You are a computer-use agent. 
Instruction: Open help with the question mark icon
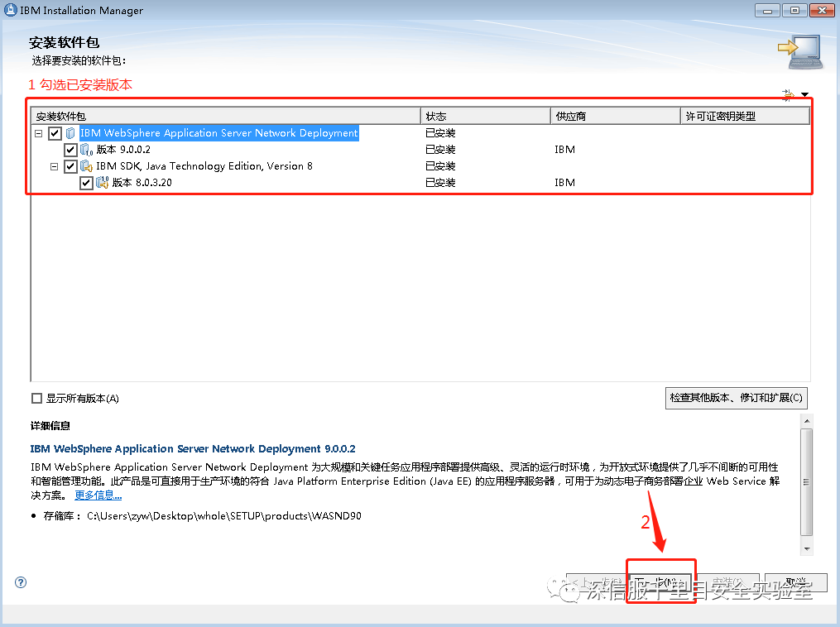(x=21, y=582)
